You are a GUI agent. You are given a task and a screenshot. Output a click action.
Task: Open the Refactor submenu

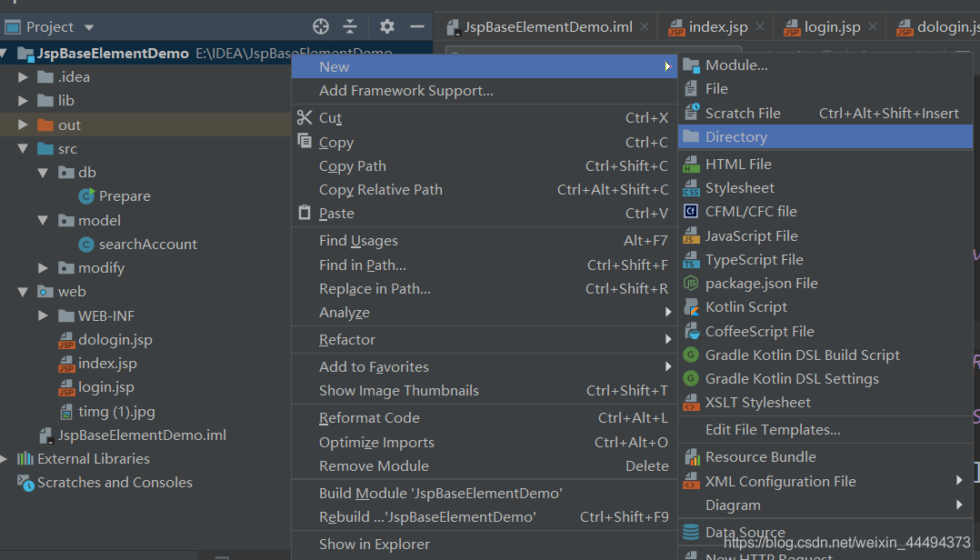pyautogui.click(x=485, y=339)
